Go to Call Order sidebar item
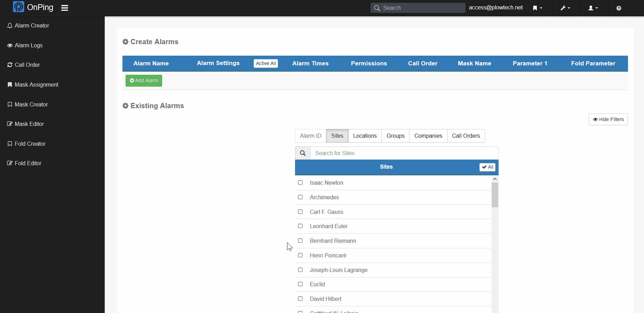 tap(27, 65)
